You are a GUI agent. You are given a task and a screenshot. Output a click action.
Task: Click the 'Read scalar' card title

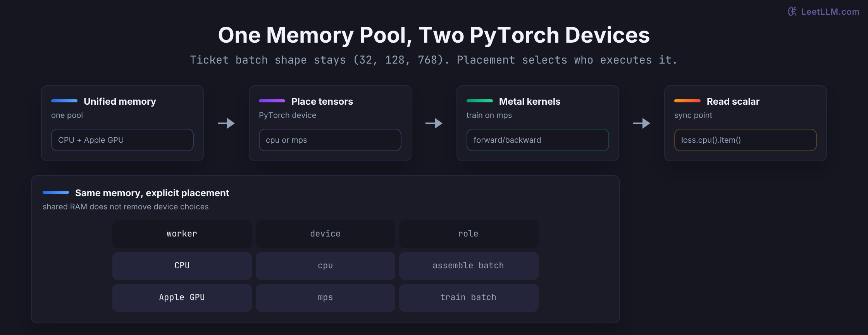coord(733,102)
